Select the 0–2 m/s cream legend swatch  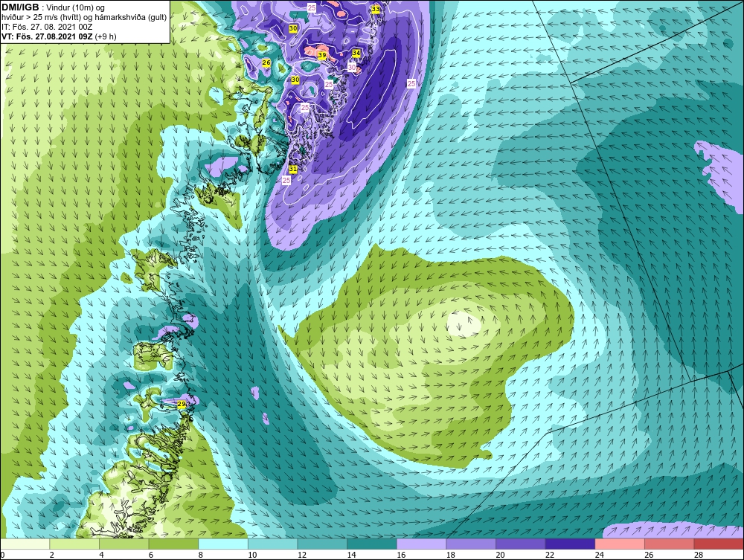pyautogui.click(x=25, y=544)
